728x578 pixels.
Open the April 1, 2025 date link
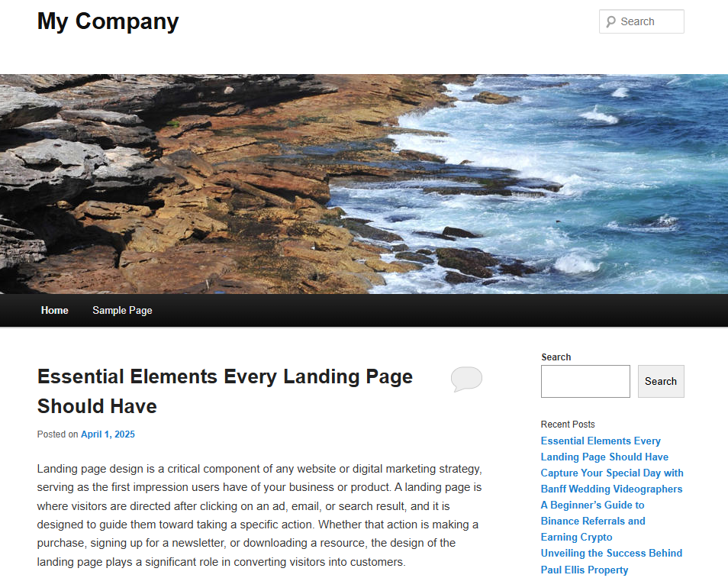(x=108, y=434)
